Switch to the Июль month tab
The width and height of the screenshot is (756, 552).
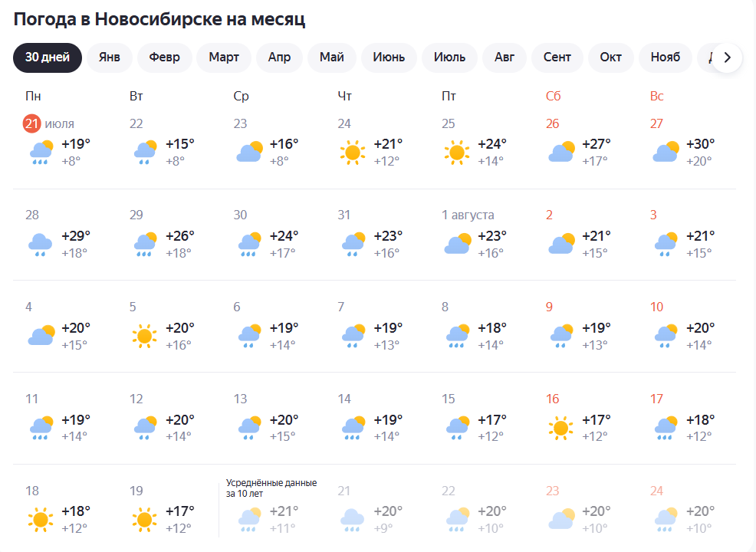point(449,58)
